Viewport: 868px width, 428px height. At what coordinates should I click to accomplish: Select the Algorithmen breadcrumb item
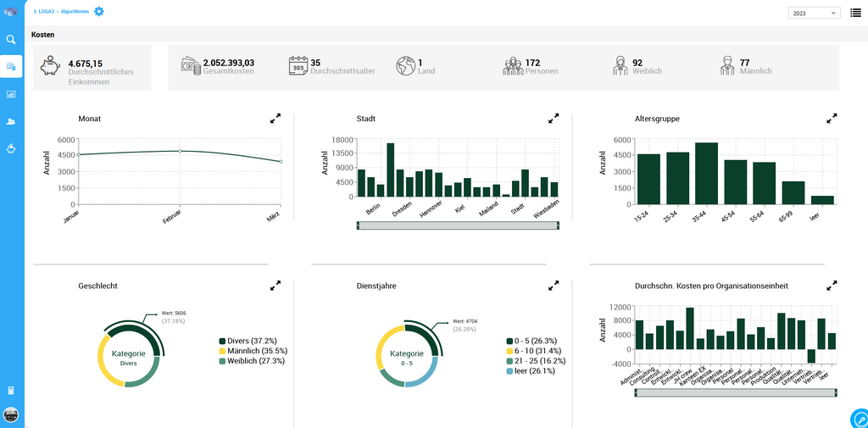coord(75,12)
